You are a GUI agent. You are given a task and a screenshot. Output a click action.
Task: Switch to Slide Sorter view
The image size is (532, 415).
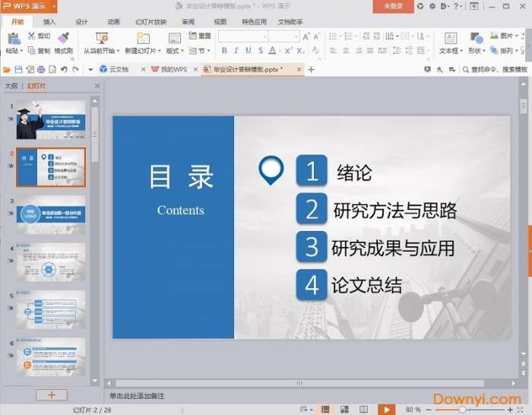click(344, 410)
